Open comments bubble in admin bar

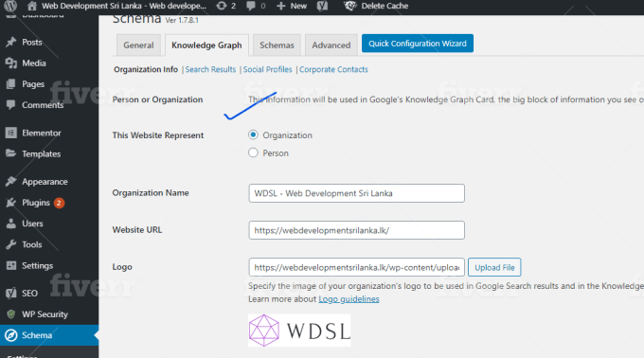[251, 6]
